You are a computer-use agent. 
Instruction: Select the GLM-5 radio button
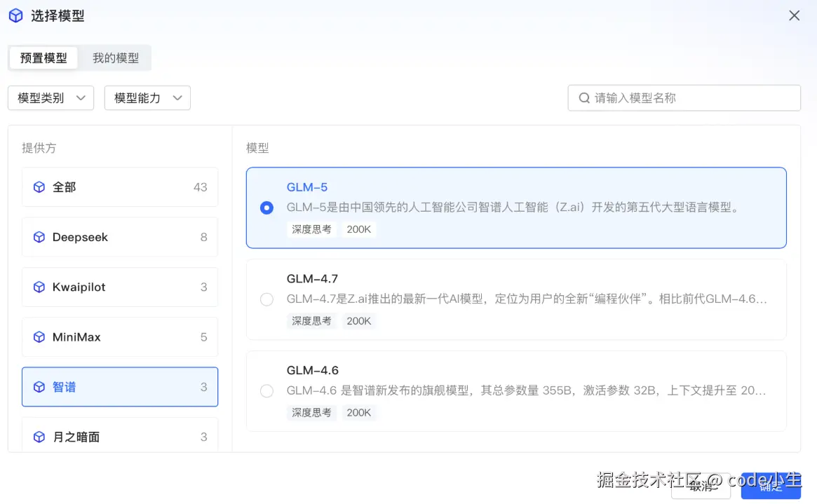point(266,208)
